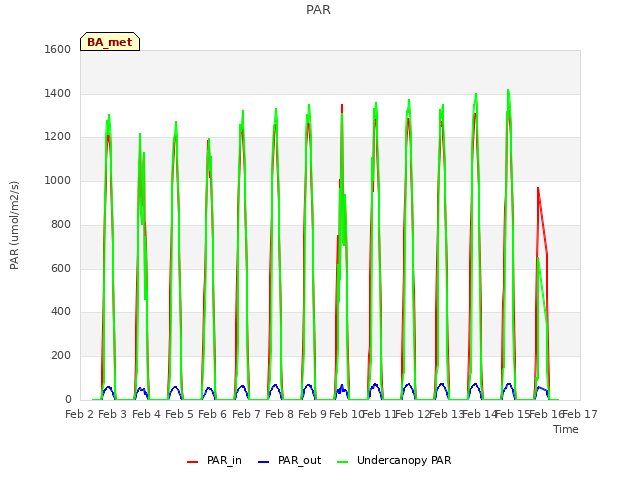
Task: Click the red PAR_in legend swatch
Action: [192, 462]
